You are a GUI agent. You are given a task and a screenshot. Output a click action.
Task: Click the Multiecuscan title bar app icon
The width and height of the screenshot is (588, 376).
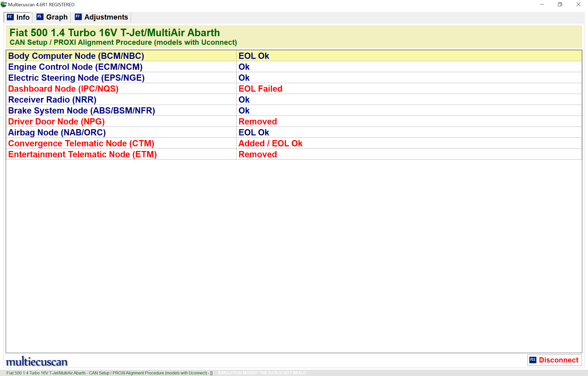pos(4,4)
